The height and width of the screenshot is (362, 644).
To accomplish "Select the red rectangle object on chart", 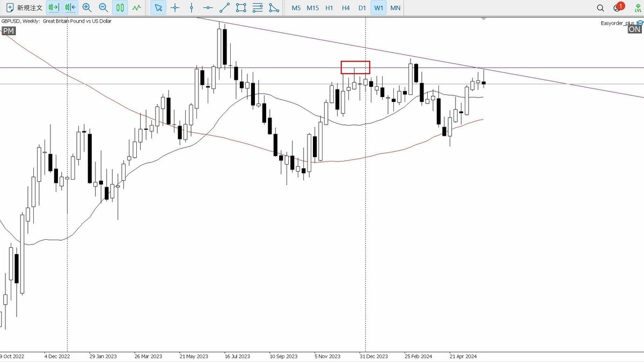I will [x=355, y=67].
